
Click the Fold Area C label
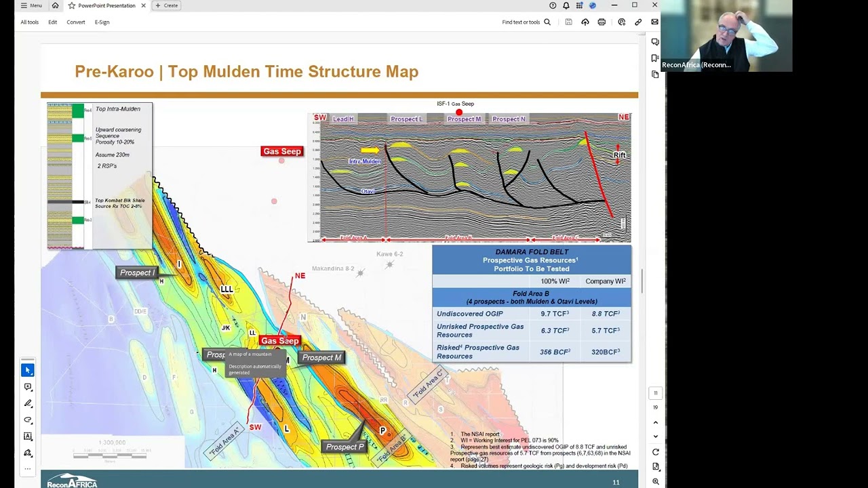pyautogui.click(x=429, y=384)
